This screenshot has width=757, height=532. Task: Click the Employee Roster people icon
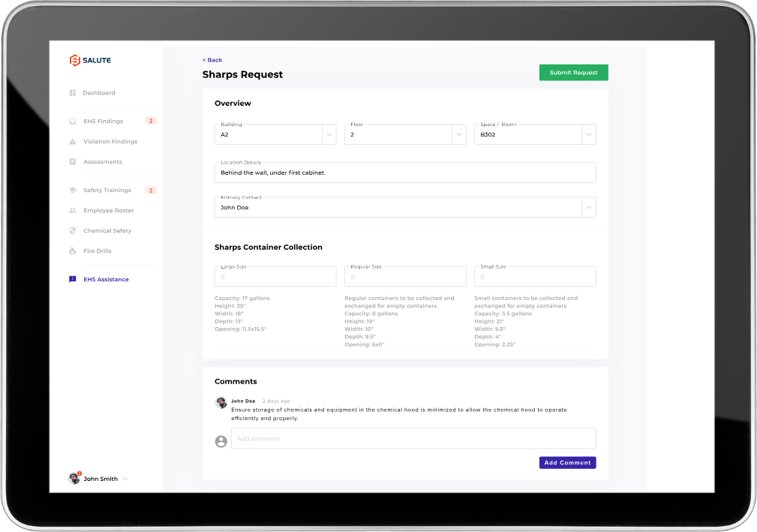click(73, 211)
